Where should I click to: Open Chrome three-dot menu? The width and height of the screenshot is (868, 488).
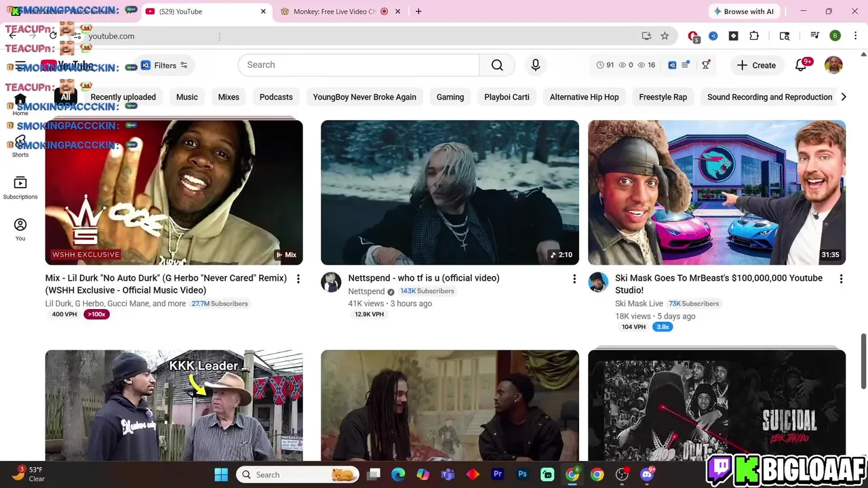coord(855,36)
